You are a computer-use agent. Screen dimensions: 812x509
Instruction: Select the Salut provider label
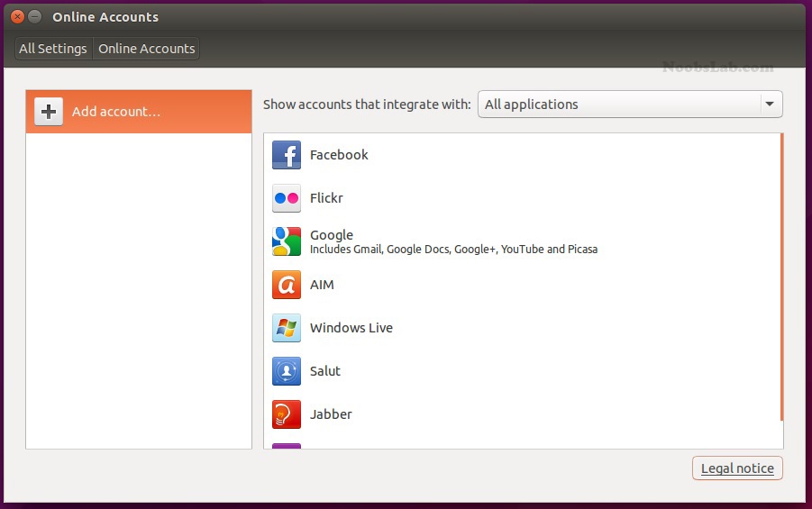[325, 371]
